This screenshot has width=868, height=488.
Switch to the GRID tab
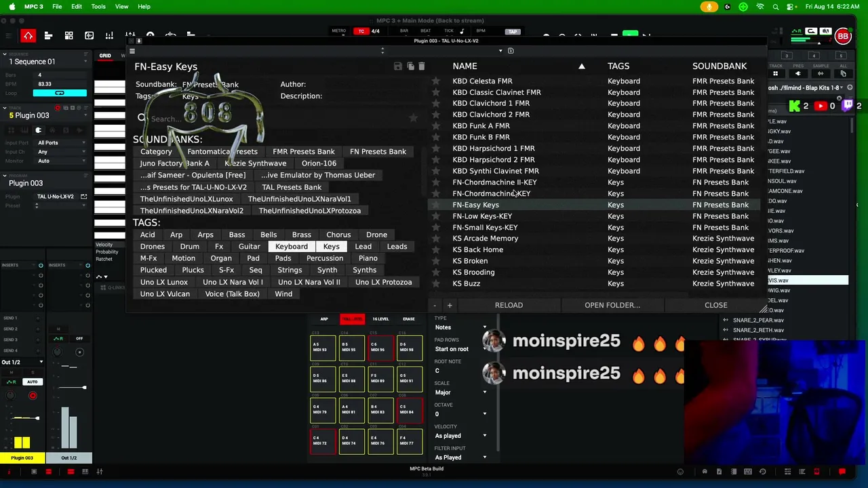pos(105,56)
